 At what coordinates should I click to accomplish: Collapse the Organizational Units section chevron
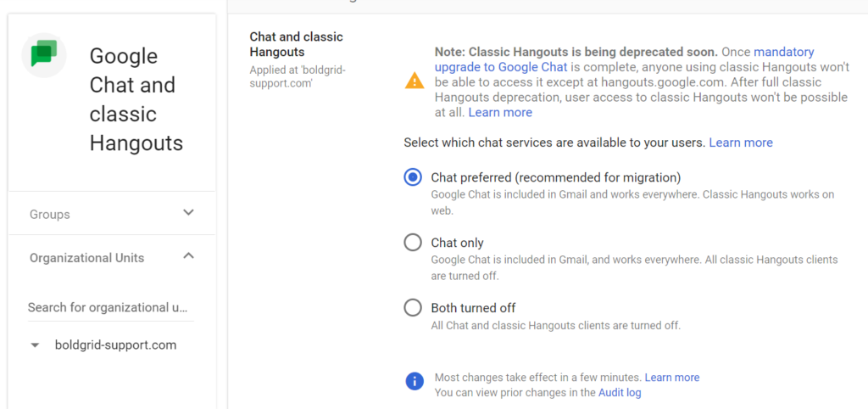[189, 256]
